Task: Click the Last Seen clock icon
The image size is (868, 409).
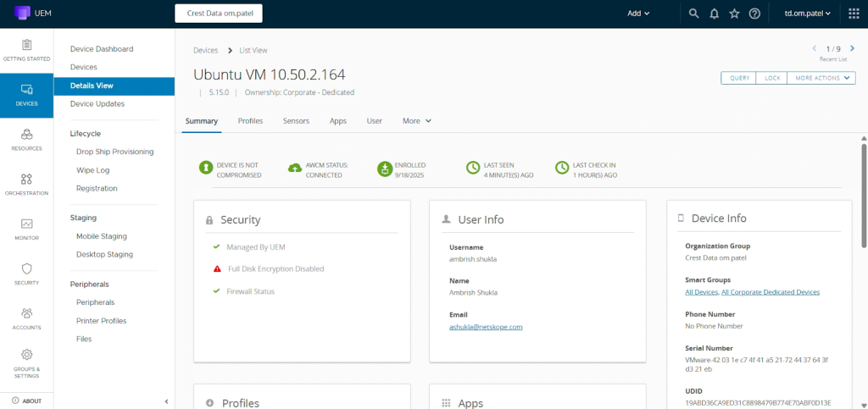Action: tap(473, 168)
